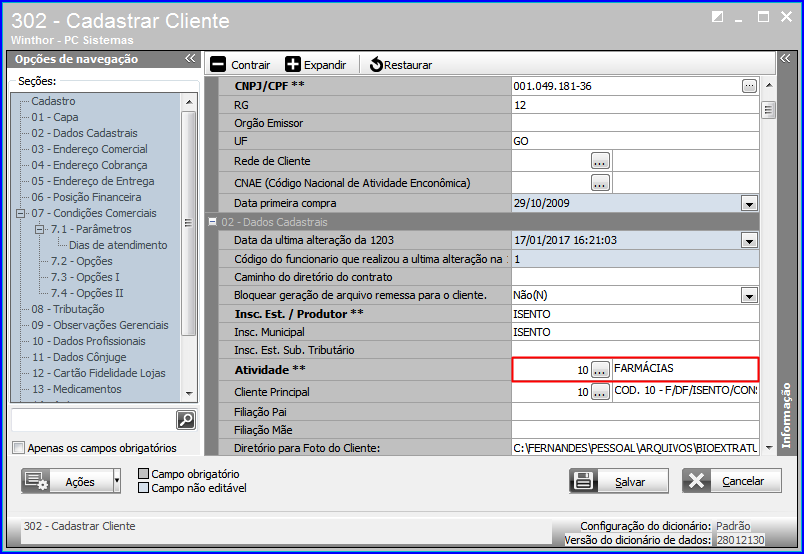Open the Ações dropdown arrow

[x=117, y=481]
